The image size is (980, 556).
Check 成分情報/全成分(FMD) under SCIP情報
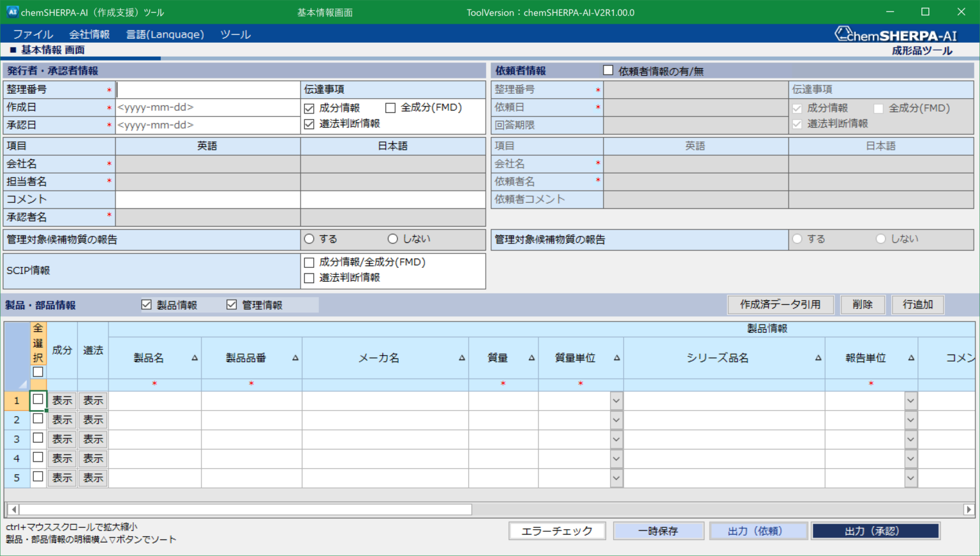tap(309, 261)
